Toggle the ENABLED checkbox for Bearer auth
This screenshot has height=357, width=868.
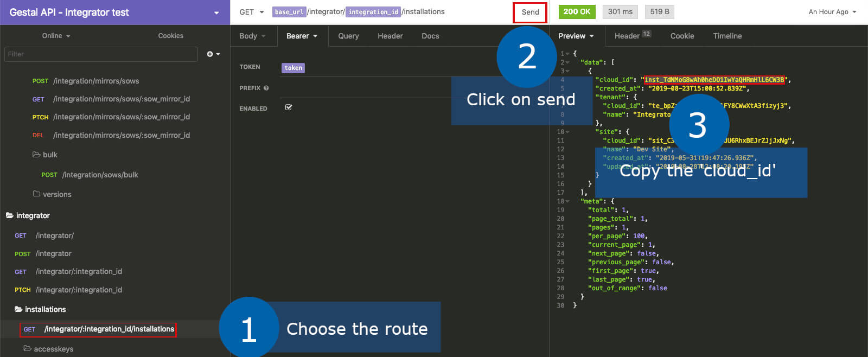(289, 107)
